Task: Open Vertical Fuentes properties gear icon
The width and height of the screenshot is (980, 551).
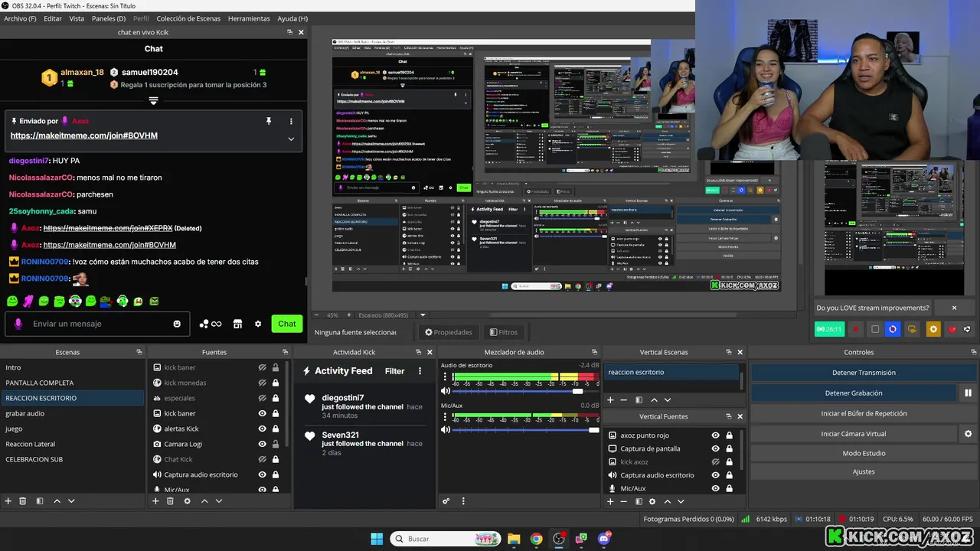Action: pyautogui.click(x=652, y=501)
